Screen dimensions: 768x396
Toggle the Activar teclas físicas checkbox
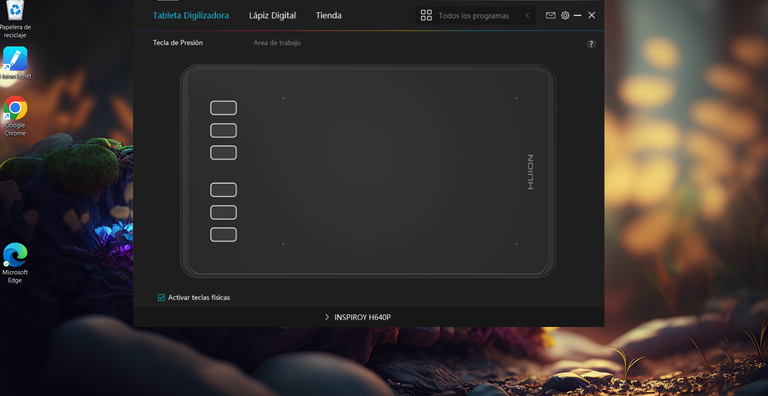pos(161,297)
